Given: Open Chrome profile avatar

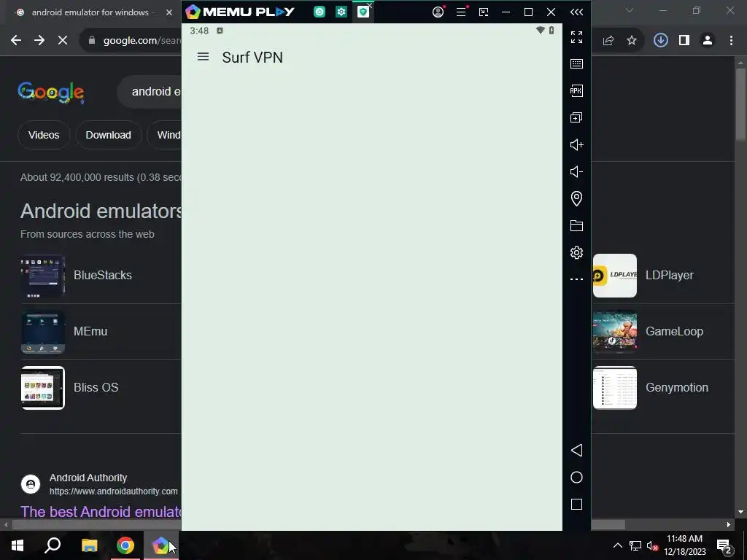Looking at the screenshot, I should coord(708,41).
